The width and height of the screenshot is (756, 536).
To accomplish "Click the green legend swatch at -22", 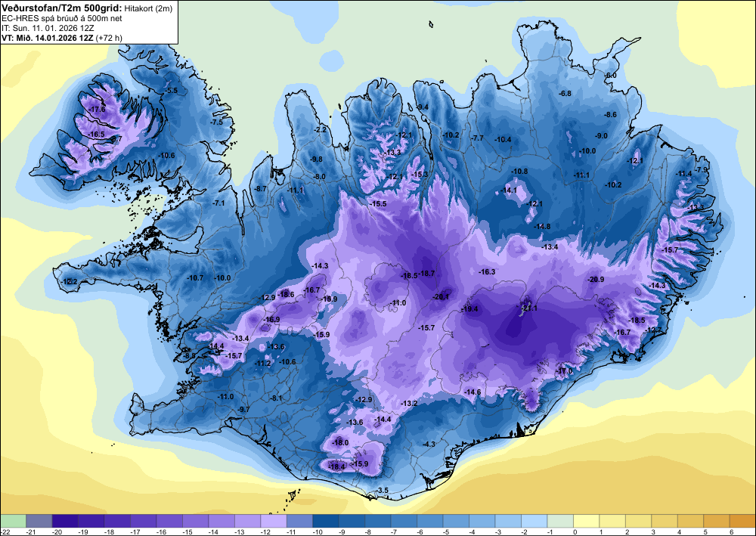I will pos(13,521).
